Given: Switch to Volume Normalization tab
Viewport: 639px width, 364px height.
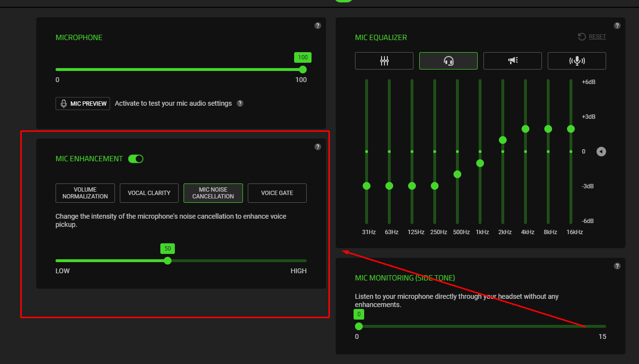Looking at the screenshot, I should 85,193.
